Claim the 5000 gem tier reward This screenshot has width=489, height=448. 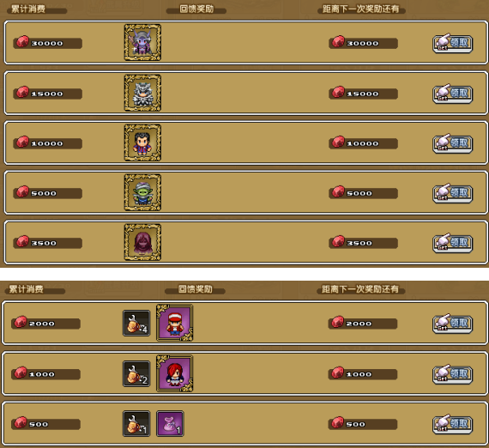(452, 193)
